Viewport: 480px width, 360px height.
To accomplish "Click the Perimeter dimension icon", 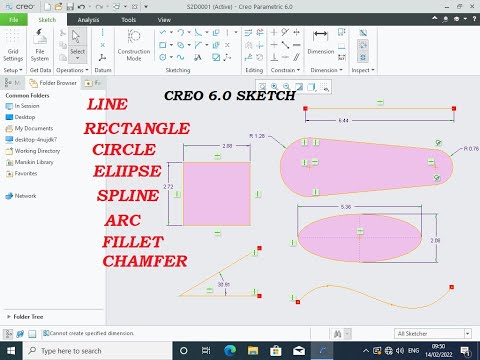I will 342,32.
